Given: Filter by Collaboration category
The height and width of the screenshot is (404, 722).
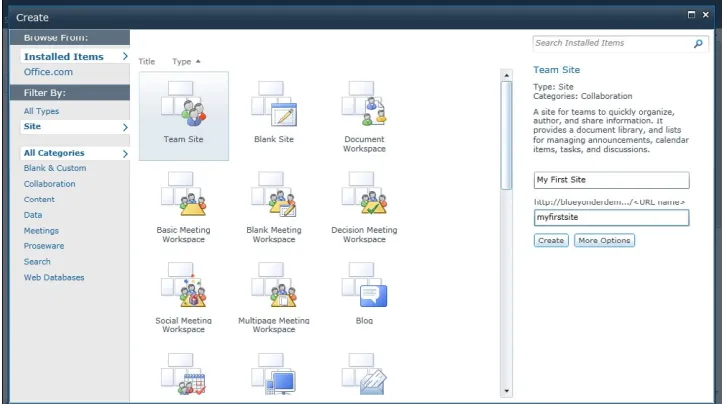Looking at the screenshot, I should [x=50, y=184].
